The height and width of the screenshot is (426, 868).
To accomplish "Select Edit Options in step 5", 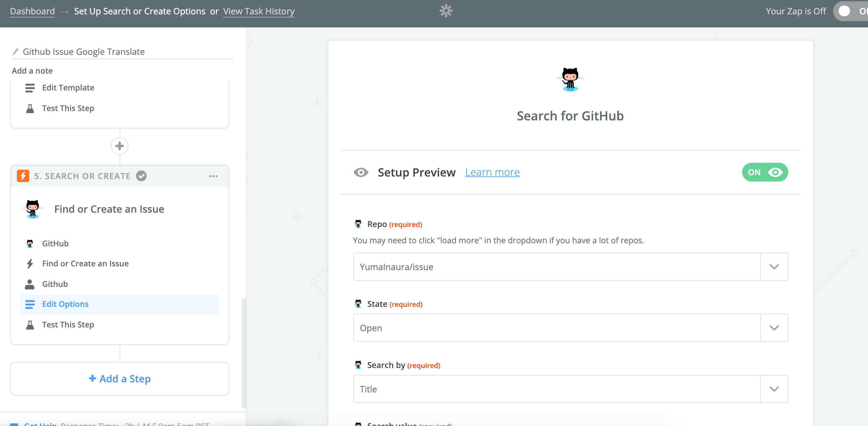I will click(65, 304).
